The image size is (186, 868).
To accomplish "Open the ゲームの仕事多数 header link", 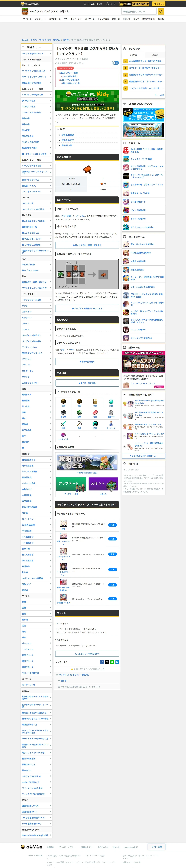I will tap(93, 4).
